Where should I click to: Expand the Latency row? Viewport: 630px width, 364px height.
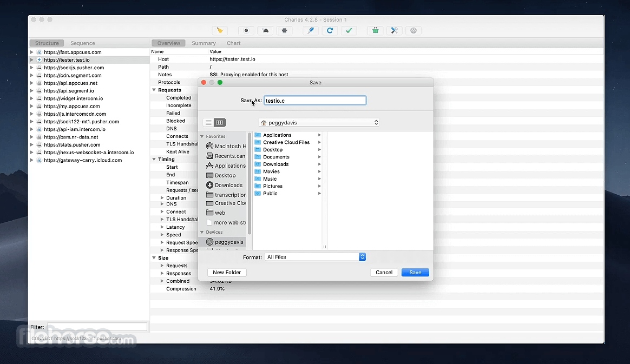[162, 227]
